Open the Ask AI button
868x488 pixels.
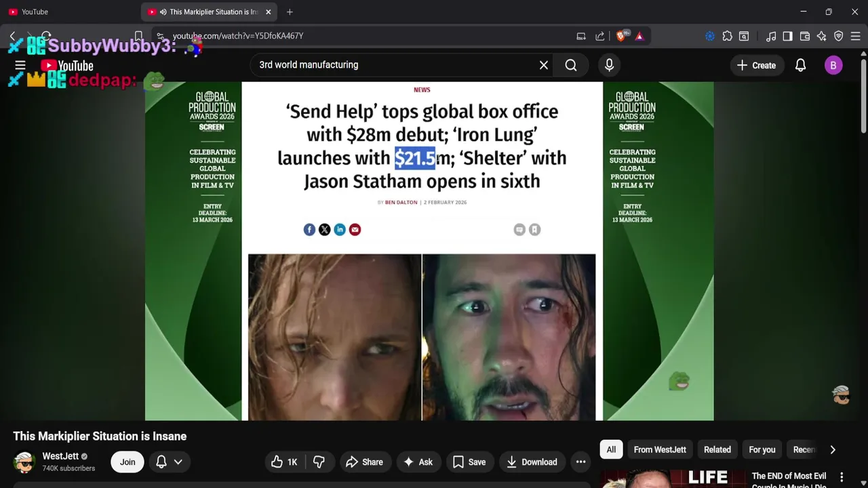coord(418,462)
